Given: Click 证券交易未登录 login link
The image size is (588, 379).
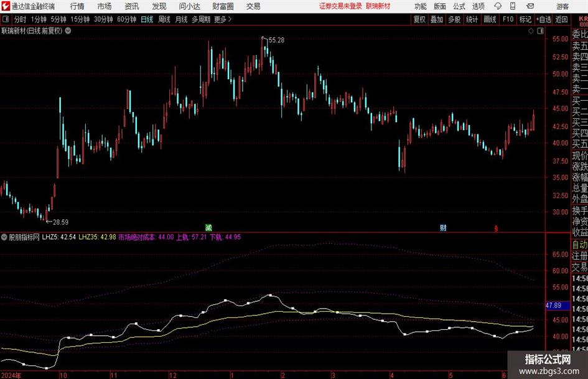Looking at the screenshot, I should pyautogui.click(x=340, y=6).
